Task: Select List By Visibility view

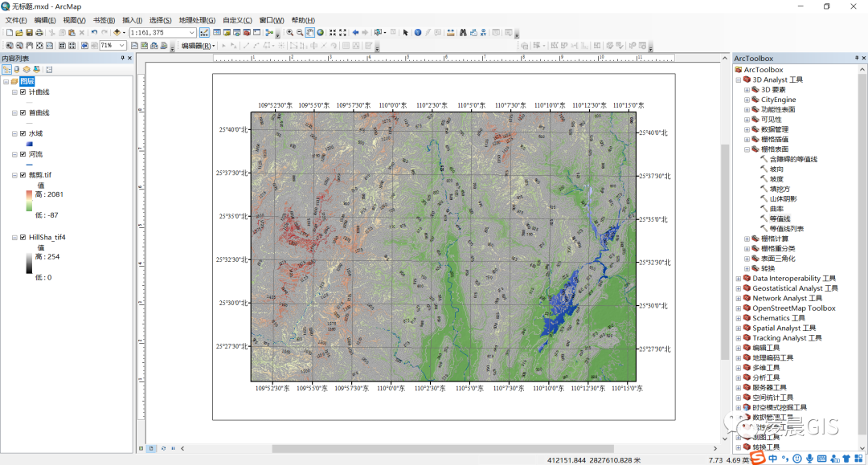Action: coord(27,70)
